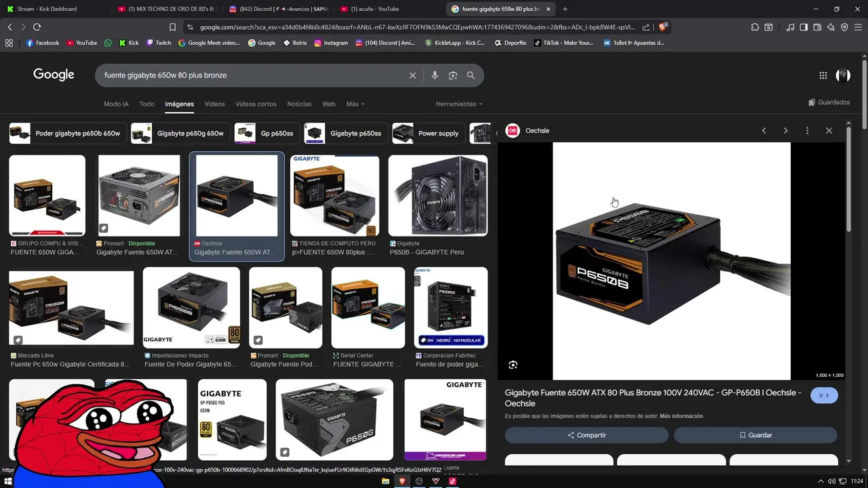
Task: Open Deporflix bookmark
Action: (510, 43)
